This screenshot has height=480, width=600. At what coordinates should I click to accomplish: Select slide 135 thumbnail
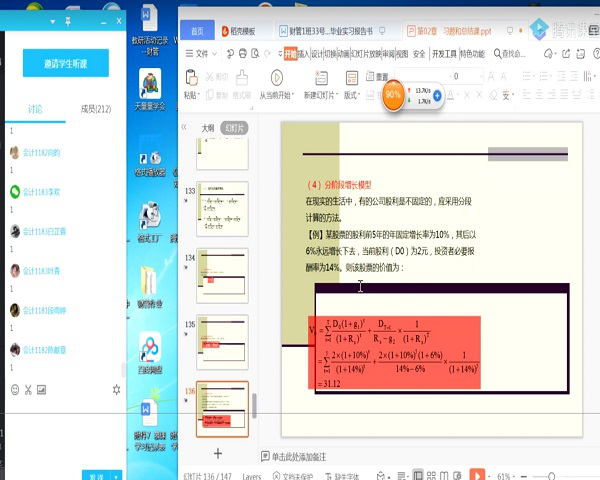(x=222, y=342)
